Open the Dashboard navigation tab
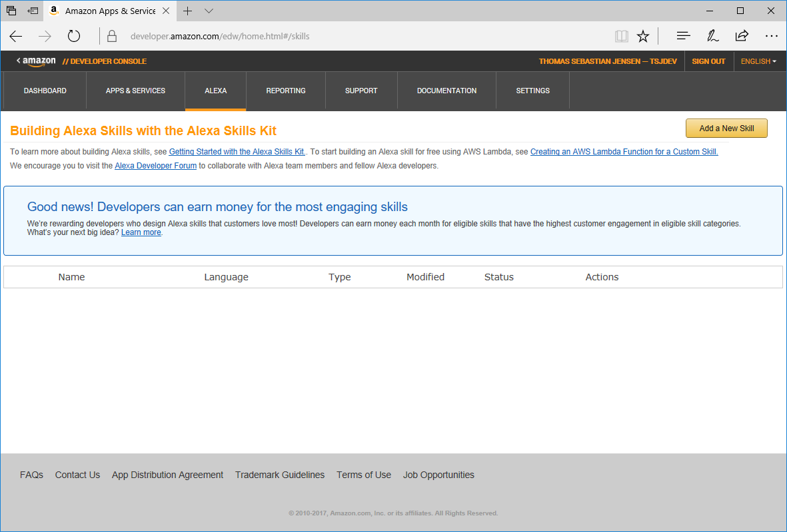 coord(45,91)
